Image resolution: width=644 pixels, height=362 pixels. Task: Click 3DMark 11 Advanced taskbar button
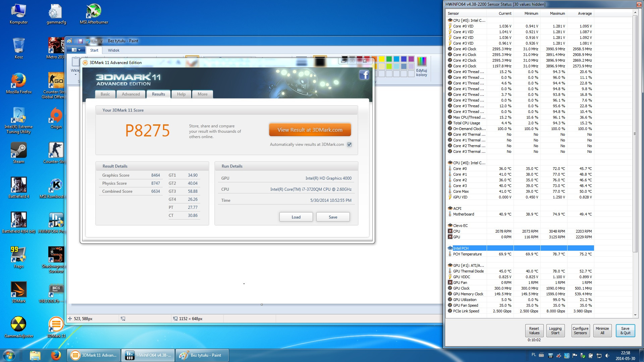click(94, 355)
